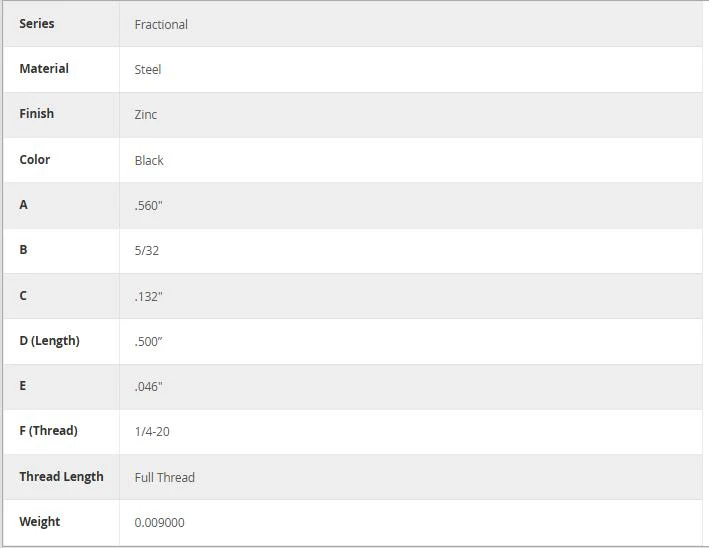Select the Steel material value

coord(148,70)
